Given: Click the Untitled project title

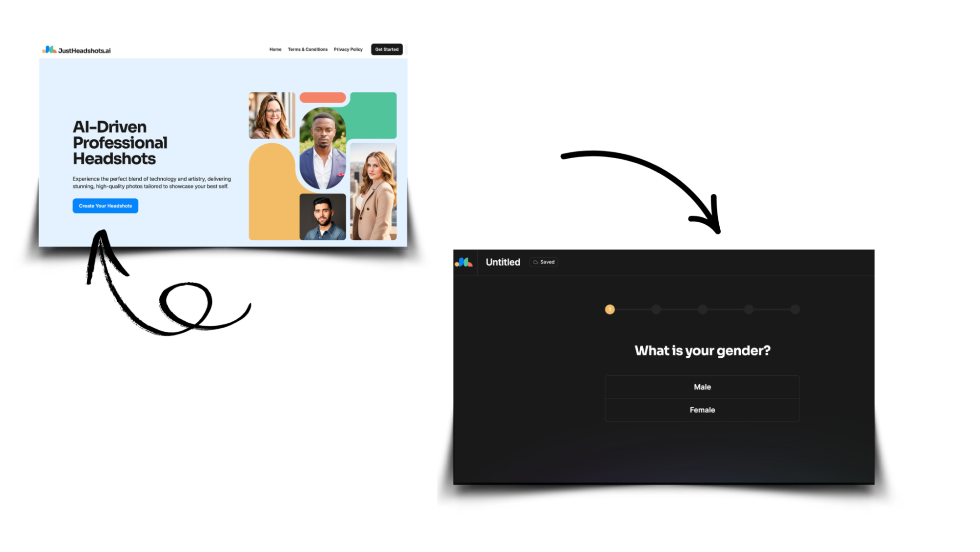Looking at the screenshot, I should click(503, 263).
